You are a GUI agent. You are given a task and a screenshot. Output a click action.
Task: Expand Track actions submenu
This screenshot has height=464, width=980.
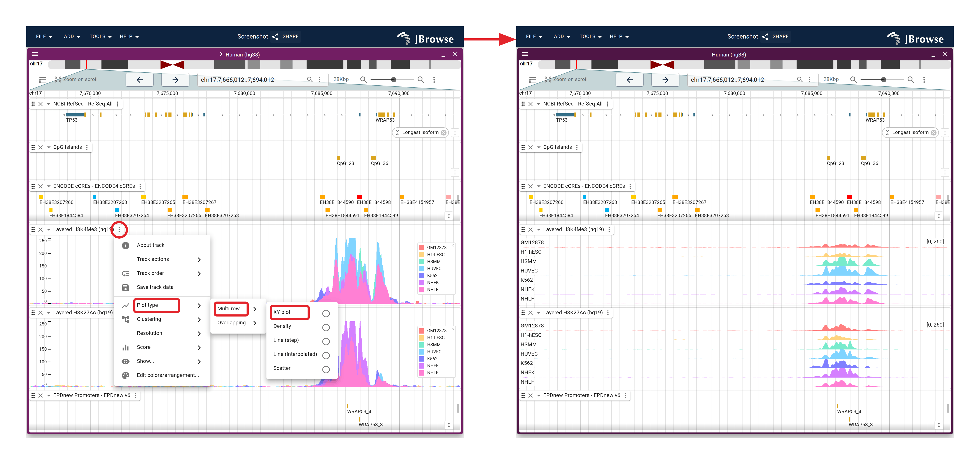tap(162, 259)
